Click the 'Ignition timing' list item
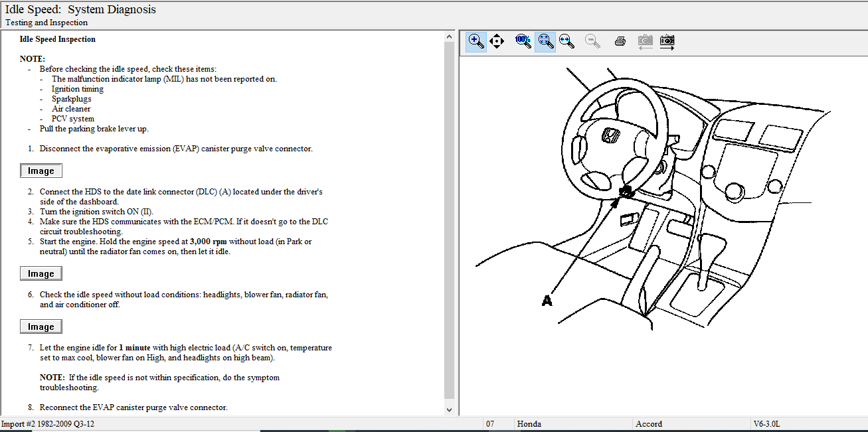The width and height of the screenshot is (868, 432). click(78, 89)
